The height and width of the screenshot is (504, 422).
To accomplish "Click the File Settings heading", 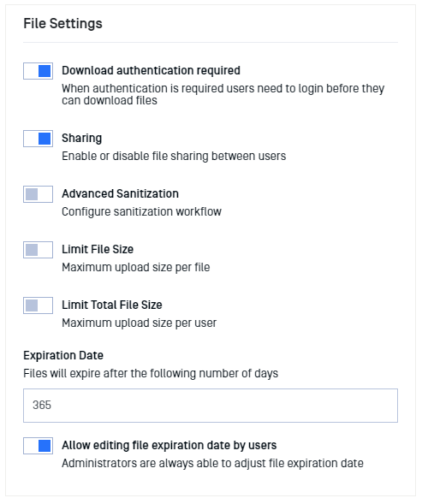I will point(62,23).
